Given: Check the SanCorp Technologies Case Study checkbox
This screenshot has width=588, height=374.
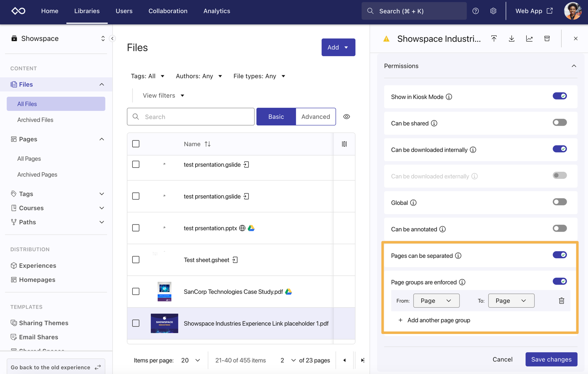Looking at the screenshot, I should coord(136,292).
